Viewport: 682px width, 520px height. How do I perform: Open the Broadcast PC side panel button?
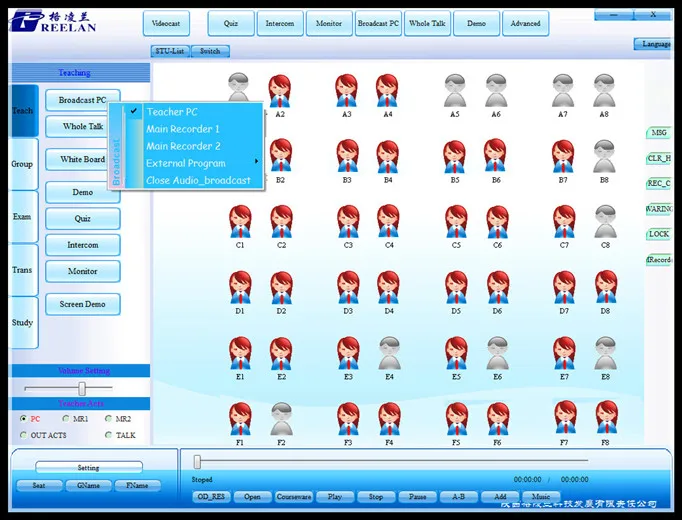pos(82,100)
